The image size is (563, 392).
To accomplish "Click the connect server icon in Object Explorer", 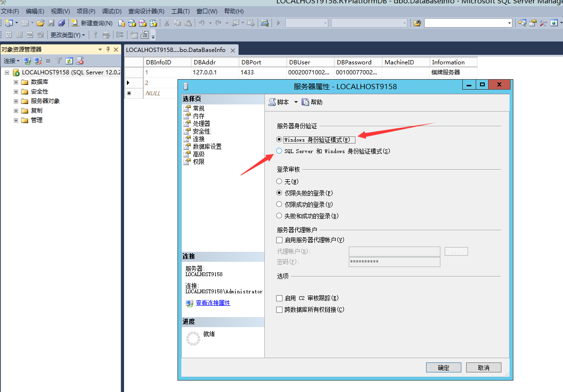I will click(x=28, y=61).
